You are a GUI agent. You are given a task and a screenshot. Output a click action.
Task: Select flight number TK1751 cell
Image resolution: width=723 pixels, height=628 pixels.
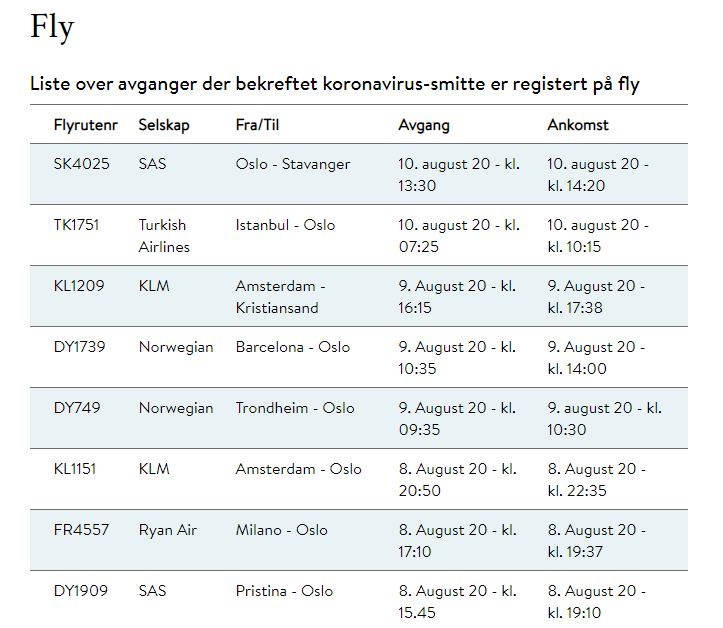tap(76, 225)
